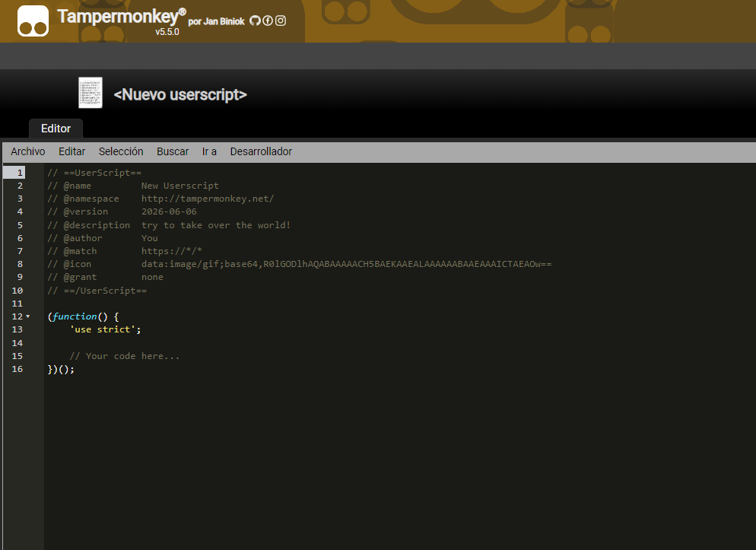756x550 pixels.
Task: Click 'try to take over the world!' text
Action: click(x=216, y=225)
